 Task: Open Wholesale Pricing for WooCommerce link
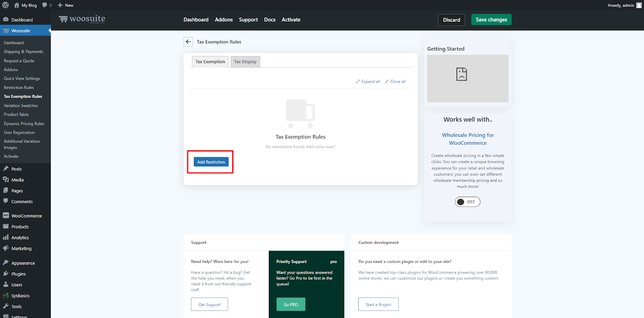coord(468,139)
